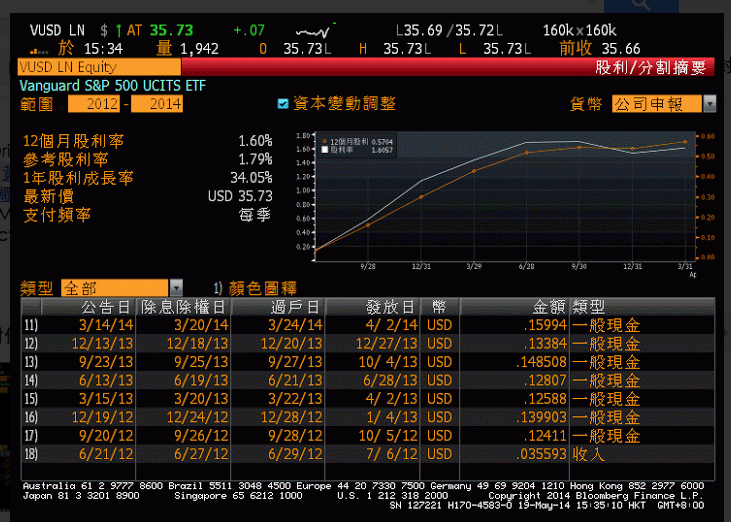Click the 9/30 data point on chart
Image resolution: width=731 pixels, height=522 pixels.
(579, 147)
